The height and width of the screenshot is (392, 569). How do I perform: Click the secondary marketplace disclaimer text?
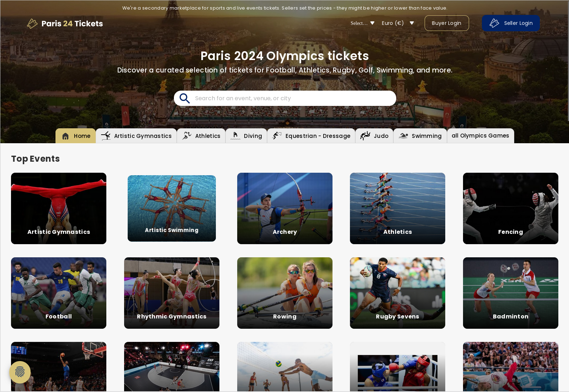pyautogui.click(x=285, y=8)
